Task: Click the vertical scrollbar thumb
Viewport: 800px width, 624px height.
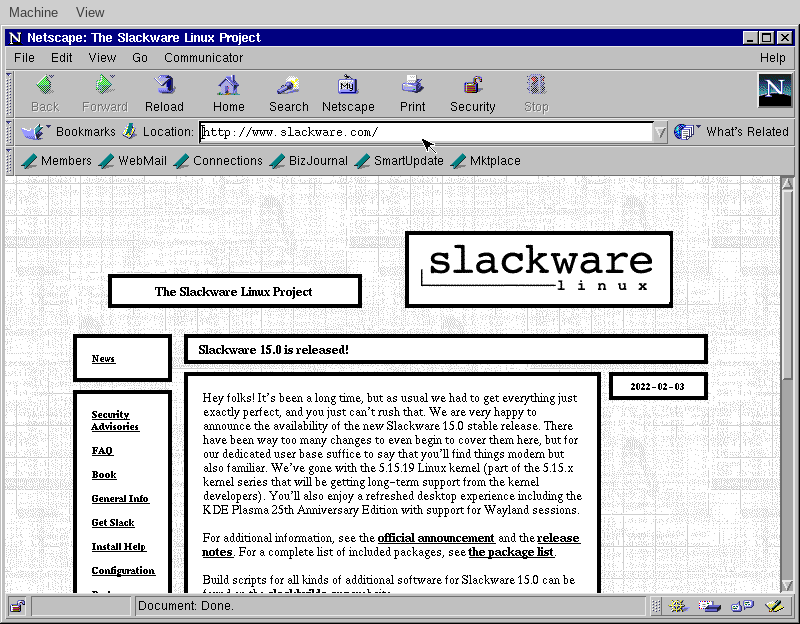Action: click(x=787, y=284)
